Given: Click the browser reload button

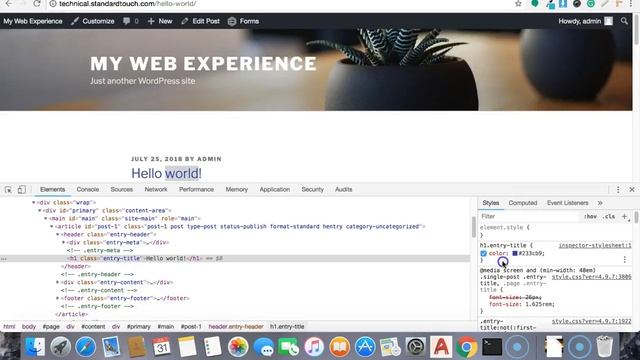Looking at the screenshot, I should [37, 4].
